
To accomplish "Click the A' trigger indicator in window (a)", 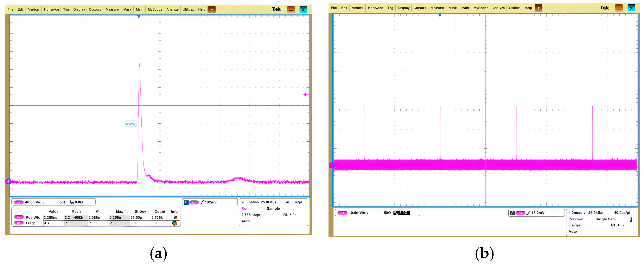I will tap(186, 202).
